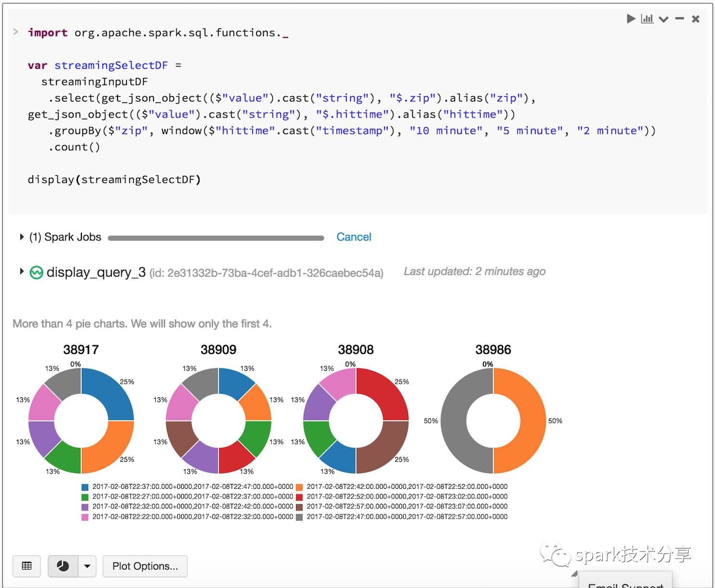Click the 'More than 4 pie charts' notice
The width and height of the screenshot is (715, 588).
[x=142, y=324]
